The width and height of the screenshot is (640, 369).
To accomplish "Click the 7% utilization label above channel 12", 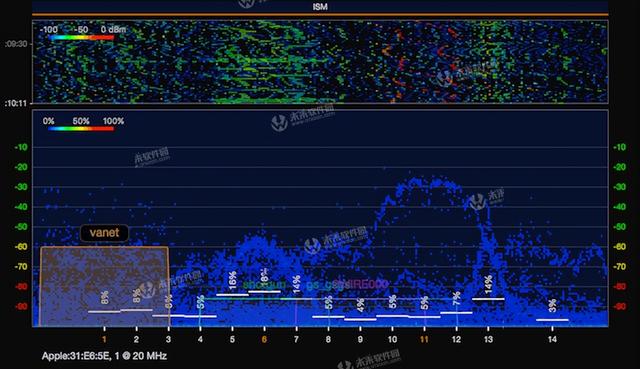I will (x=456, y=299).
